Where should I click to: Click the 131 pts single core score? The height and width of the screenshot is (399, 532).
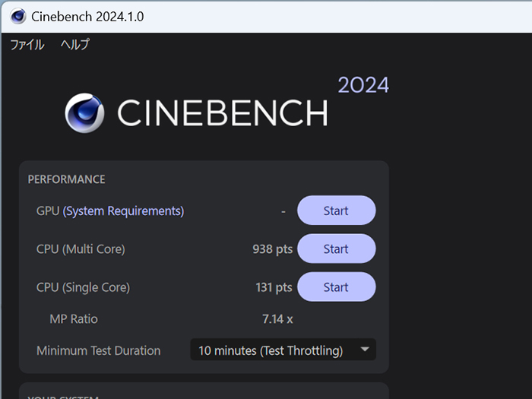pyautogui.click(x=274, y=287)
